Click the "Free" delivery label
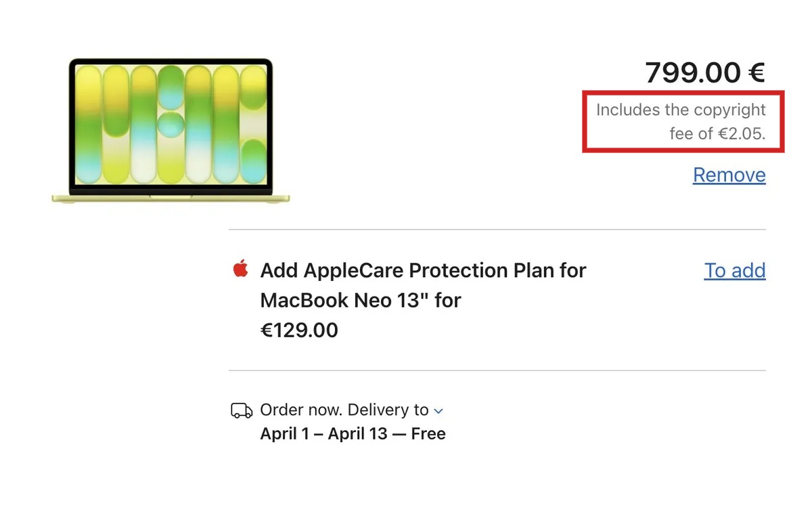812x514 pixels. tap(428, 434)
